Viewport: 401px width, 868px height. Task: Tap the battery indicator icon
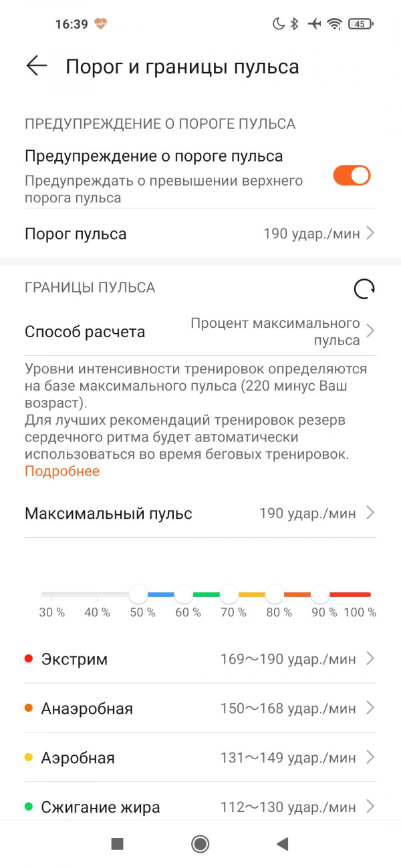pyautogui.click(x=360, y=24)
